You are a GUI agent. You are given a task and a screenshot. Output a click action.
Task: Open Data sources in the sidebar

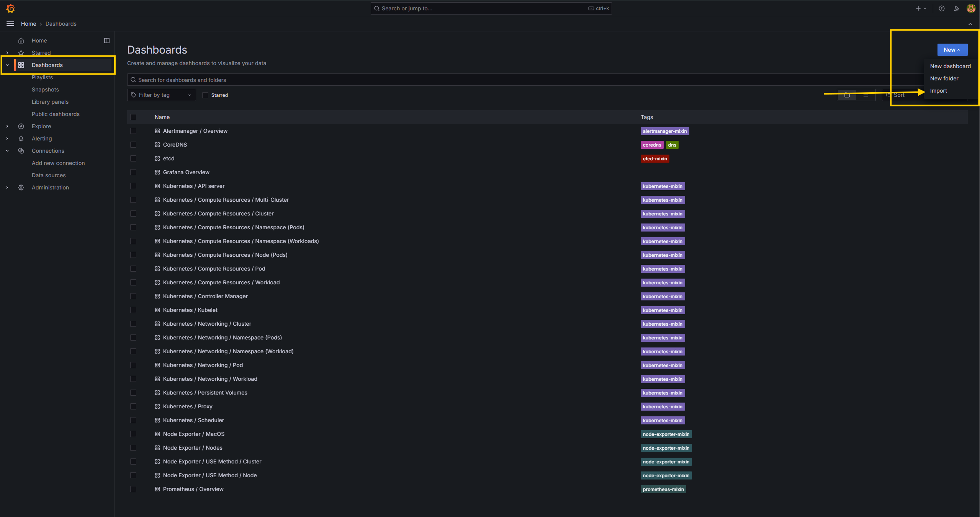click(x=49, y=175)
